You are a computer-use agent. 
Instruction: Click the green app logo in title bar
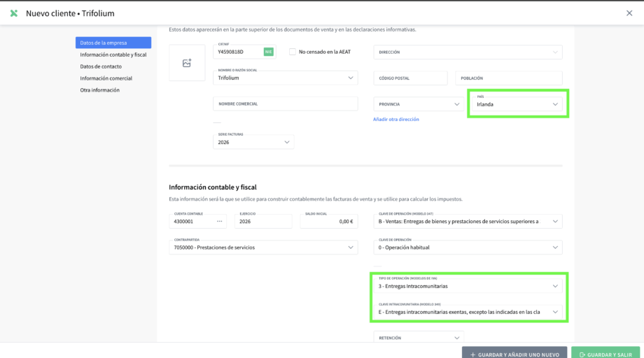(x=14, y=13)
